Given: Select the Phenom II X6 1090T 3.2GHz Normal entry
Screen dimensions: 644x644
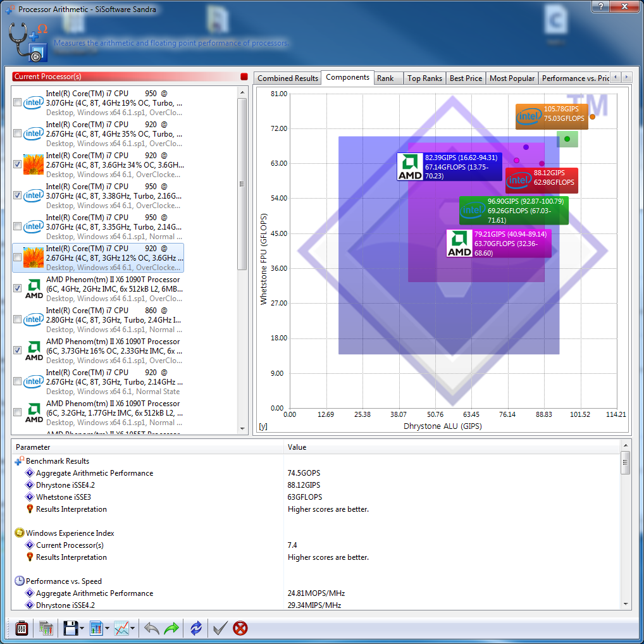Looking at the screenshot, I should [98, 412].
